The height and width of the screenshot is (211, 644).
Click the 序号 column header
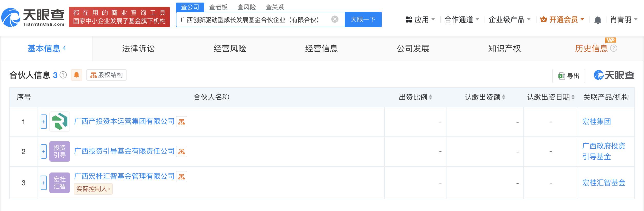point(24,97)
